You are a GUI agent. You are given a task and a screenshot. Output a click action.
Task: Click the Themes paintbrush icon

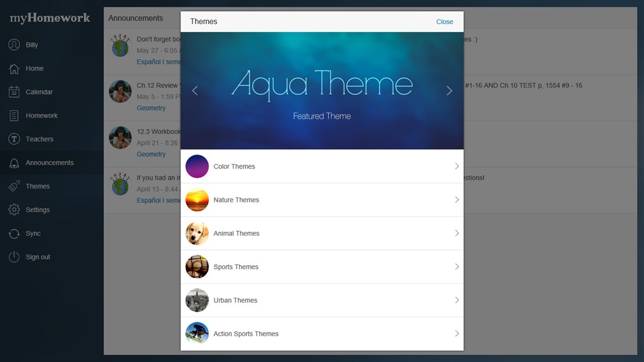(x=14, y=186)
